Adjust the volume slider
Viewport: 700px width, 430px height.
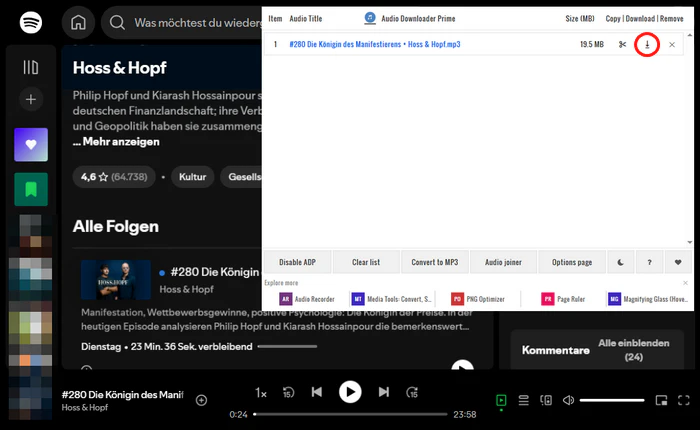point(612,400)
